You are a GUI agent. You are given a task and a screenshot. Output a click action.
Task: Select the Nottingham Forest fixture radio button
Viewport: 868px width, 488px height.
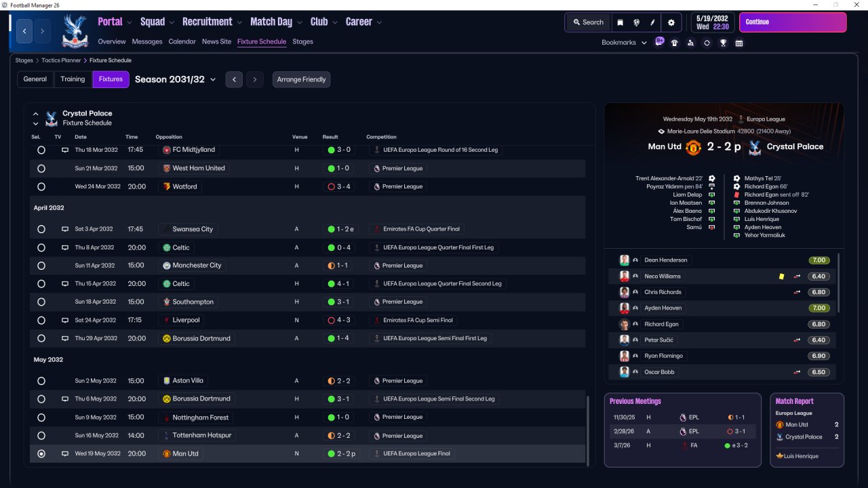click(x=41, y=418)
